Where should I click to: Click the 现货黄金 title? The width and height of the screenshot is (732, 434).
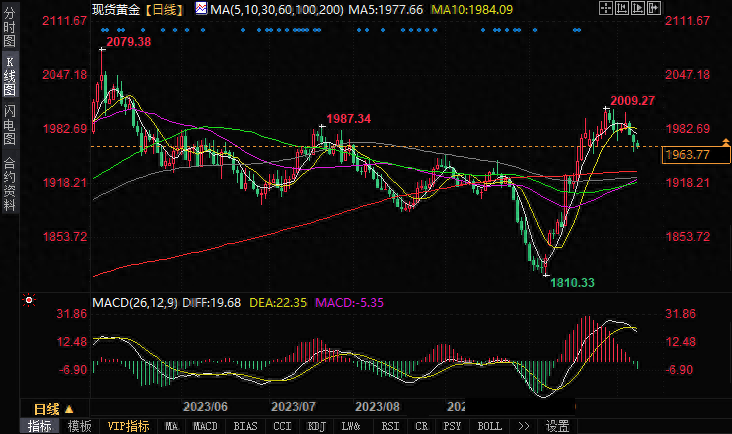116,9
